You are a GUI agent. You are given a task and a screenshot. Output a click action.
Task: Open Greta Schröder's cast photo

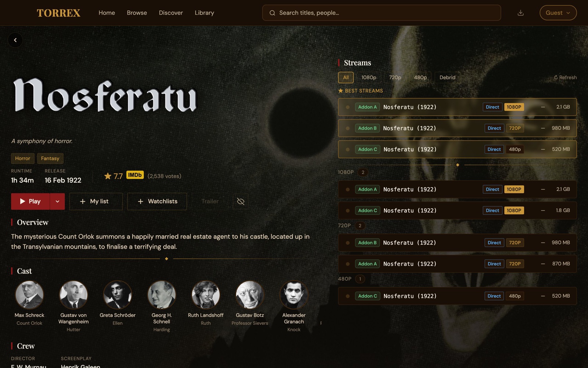tap(118, 295)
